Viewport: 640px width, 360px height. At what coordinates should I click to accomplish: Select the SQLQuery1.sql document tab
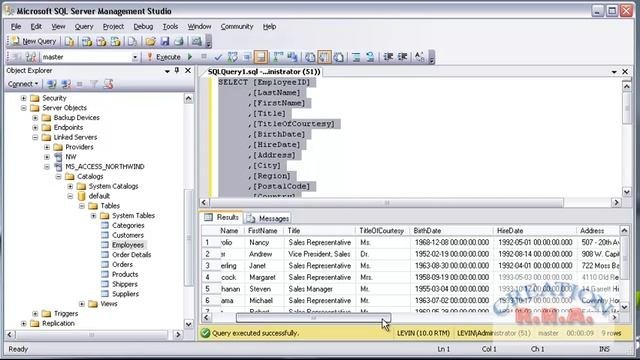point(263,71)
